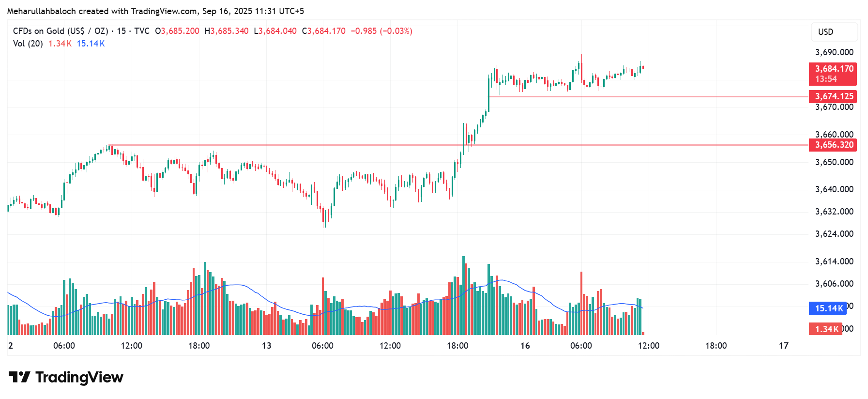Viewport: 868px width, 399px height.
Task: Select the Vol (20) indicator label
Action: pos(28,44)
